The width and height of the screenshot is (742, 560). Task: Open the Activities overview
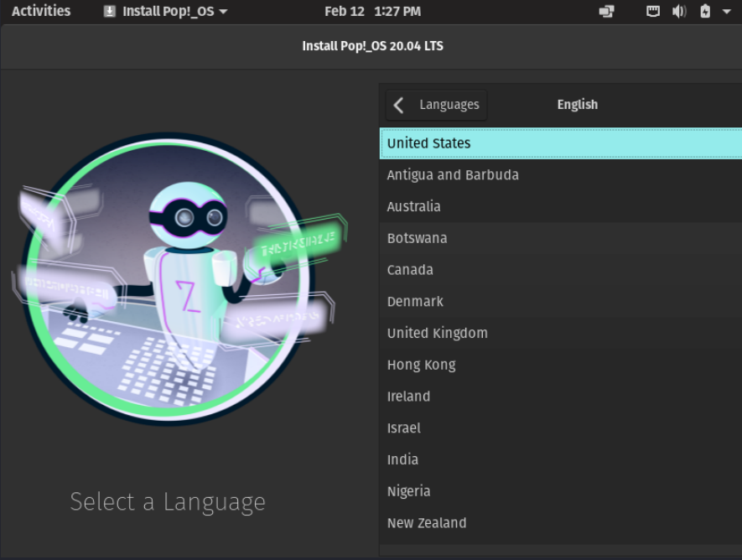[41, 11]
